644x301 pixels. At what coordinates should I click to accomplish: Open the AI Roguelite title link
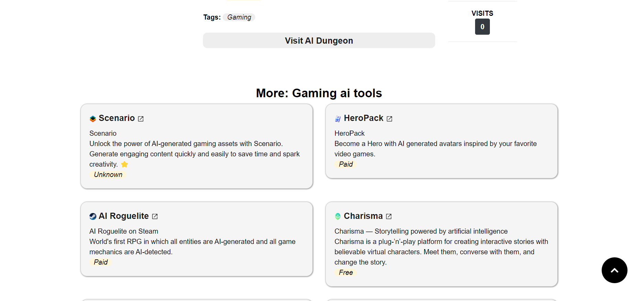[x=124, y=216]
